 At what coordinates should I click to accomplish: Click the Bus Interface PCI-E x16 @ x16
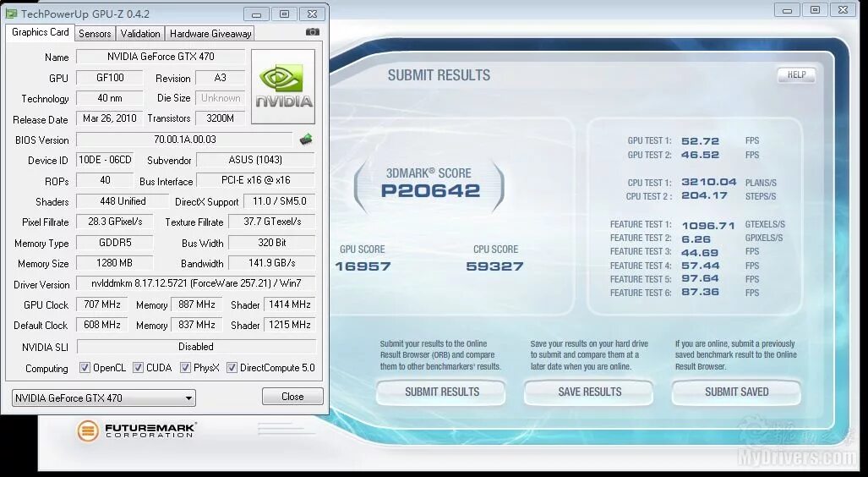pyautogui.click(x=255, y=180)
